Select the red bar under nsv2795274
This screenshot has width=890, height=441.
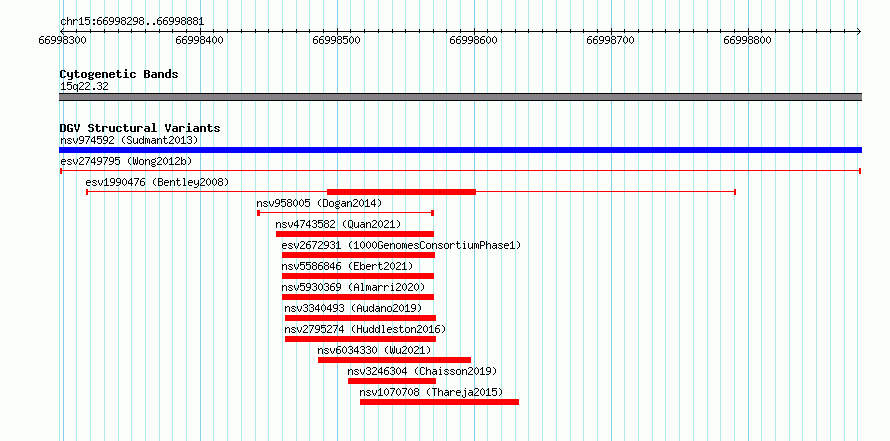coord(360,339)
